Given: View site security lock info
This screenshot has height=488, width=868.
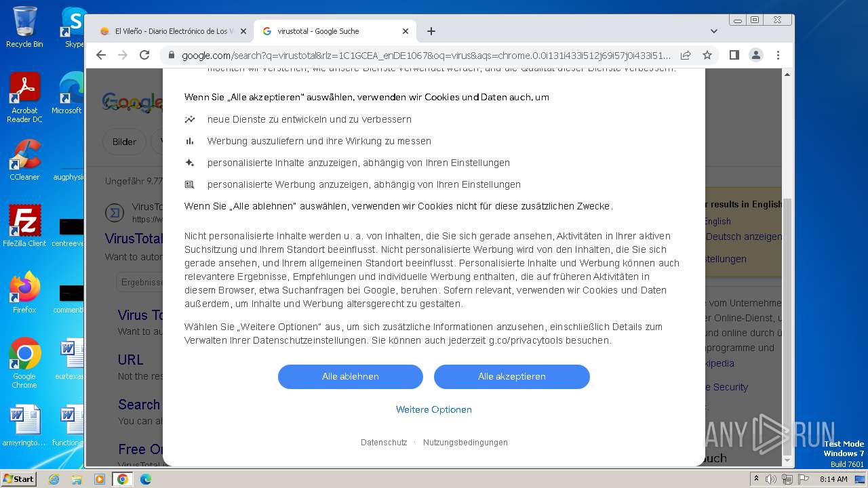Looking at the screenshot, I should coord(171,56).
